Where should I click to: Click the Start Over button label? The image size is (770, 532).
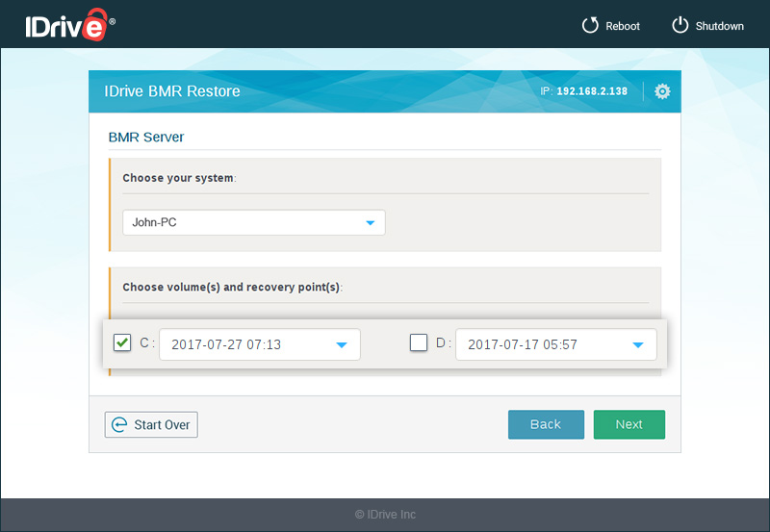(162, 424)
